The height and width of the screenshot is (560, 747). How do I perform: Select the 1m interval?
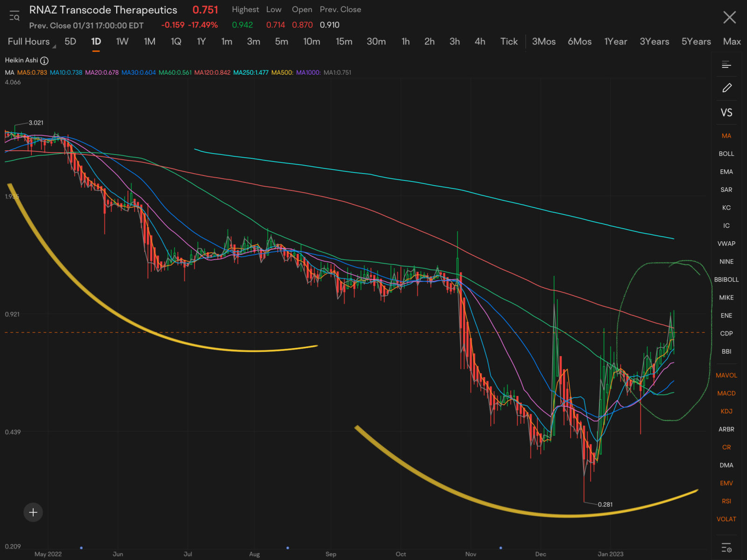pyautogui.click(x=227, y=42)
